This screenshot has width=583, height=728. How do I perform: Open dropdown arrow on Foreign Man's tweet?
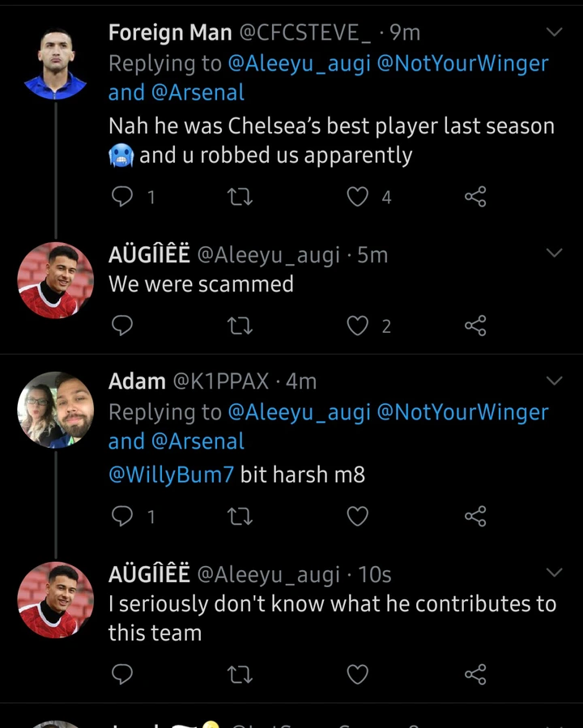[x=554, y=32]
